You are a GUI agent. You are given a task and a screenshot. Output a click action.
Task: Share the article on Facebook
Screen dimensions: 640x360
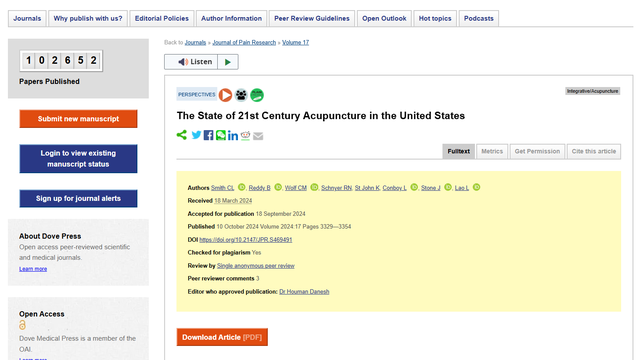point(208,135)
